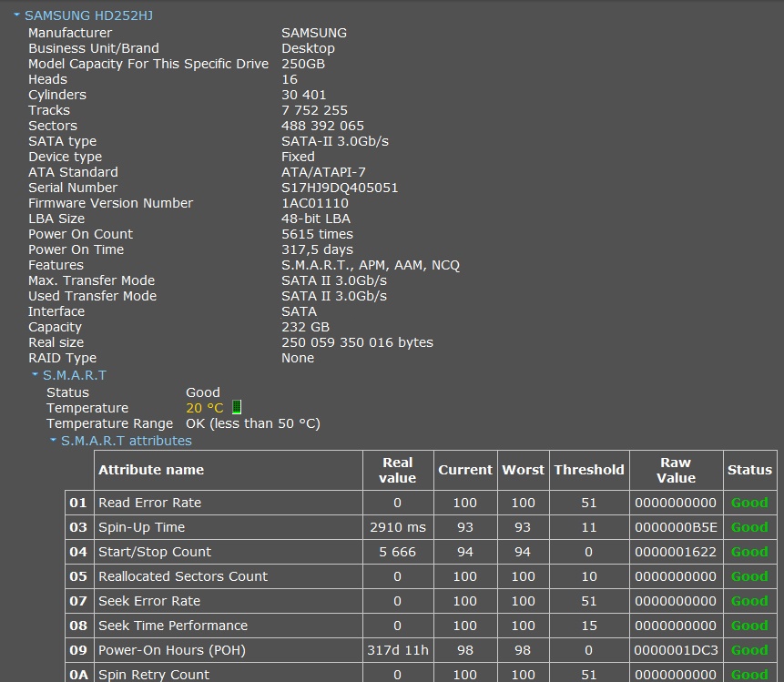The width and height of the screenshot is (784, 682).
Task: Click the Current column header
Action: (x=465, y=470)
